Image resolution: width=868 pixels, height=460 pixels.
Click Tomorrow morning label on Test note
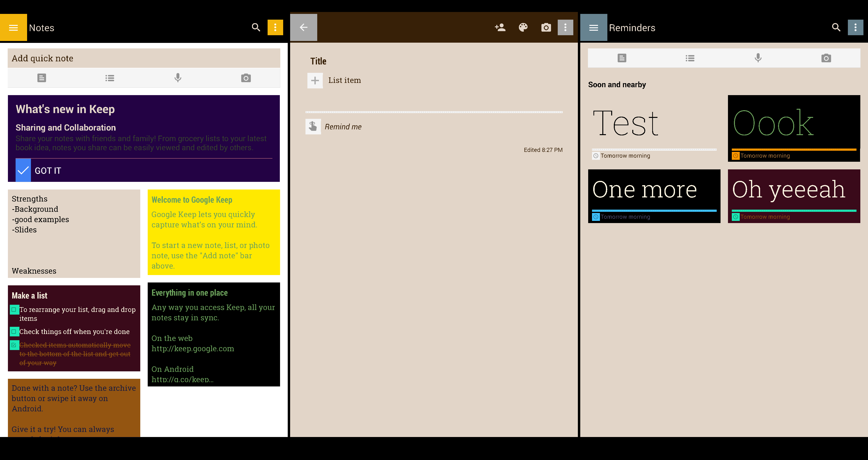pos(625,156)
